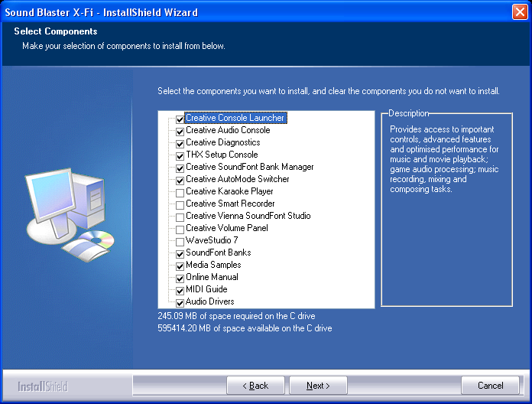Select the Creative Karaoke Player label
This screenshot has height=404, width=532.
tap(229, 191)
